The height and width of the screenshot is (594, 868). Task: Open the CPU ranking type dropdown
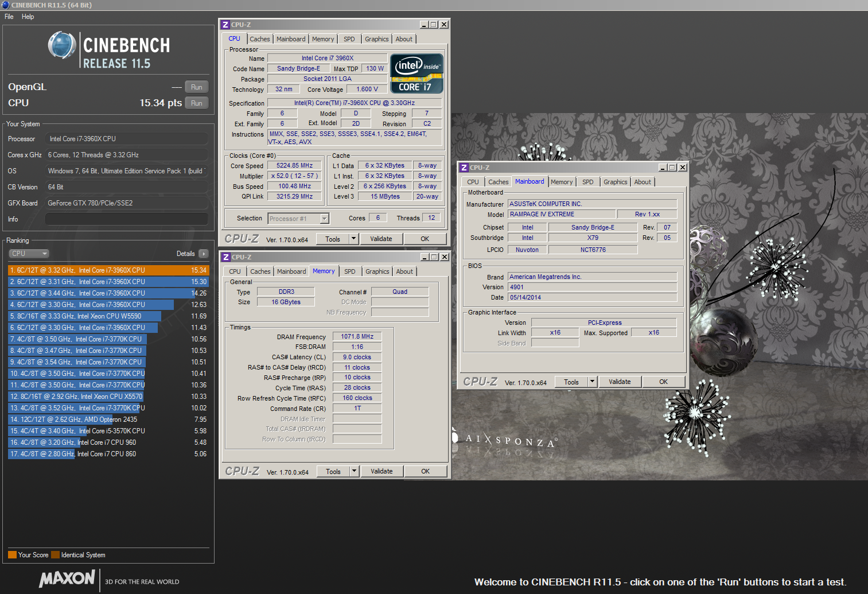(x=29, y=254)
